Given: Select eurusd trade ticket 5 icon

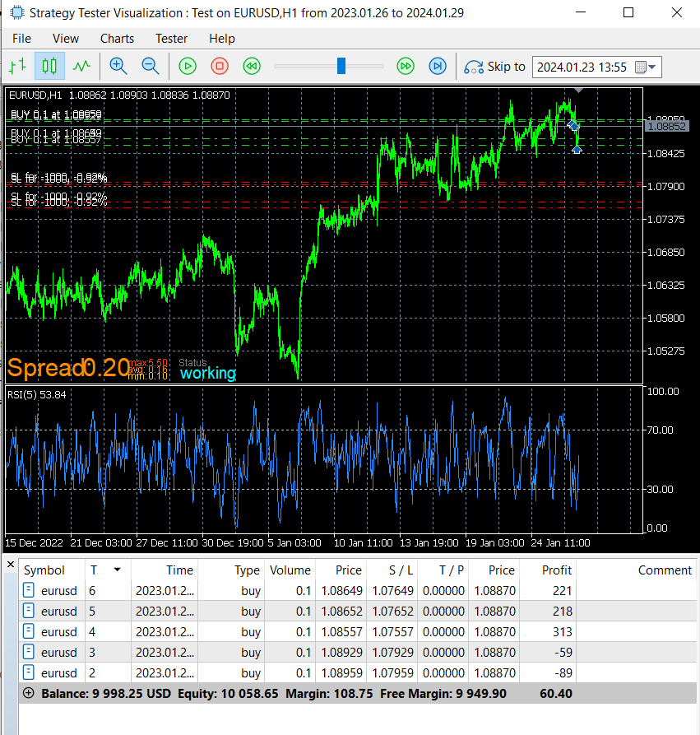Looking at the screenshot, I should point(29,611).
